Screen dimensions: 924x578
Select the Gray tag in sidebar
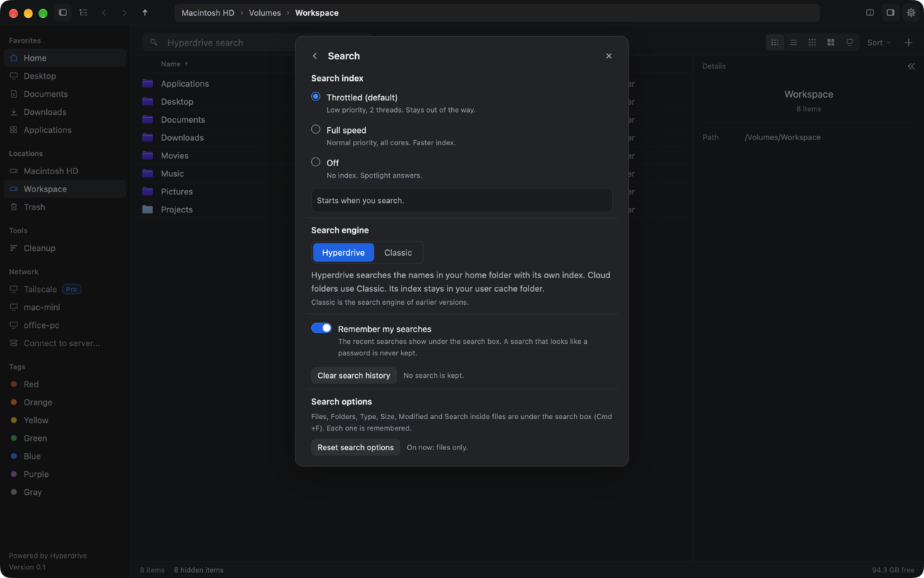click(65, 492)
